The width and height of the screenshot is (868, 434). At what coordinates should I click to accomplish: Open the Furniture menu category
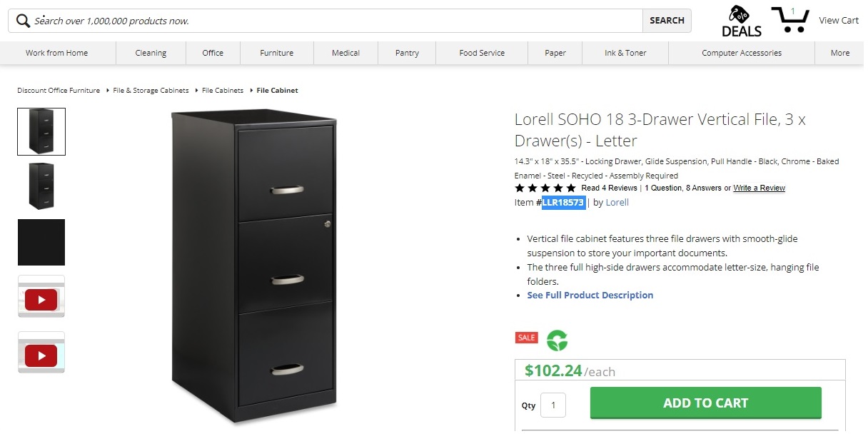(x=276, y=53)
